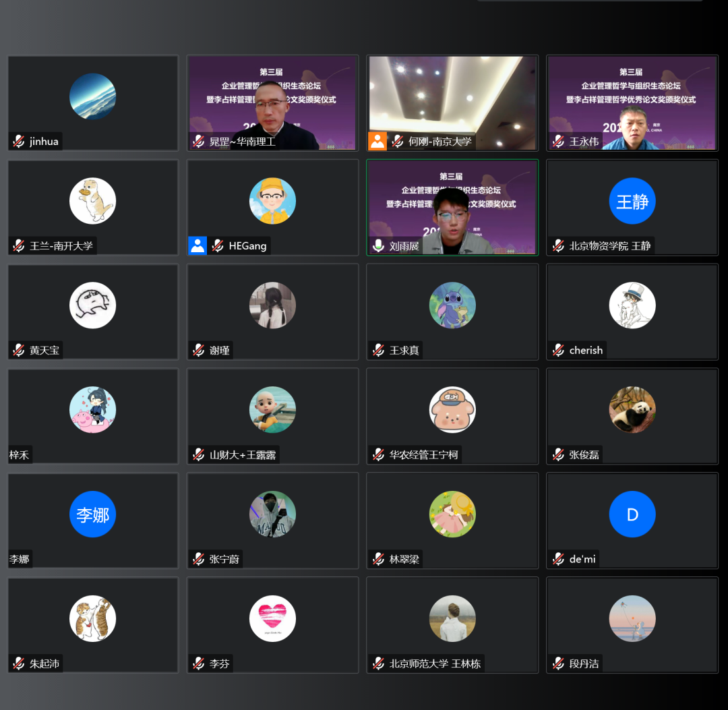Click the muted microphone icon beside jinhua
This screenshot has width=728, height=710.
(19, 141)
